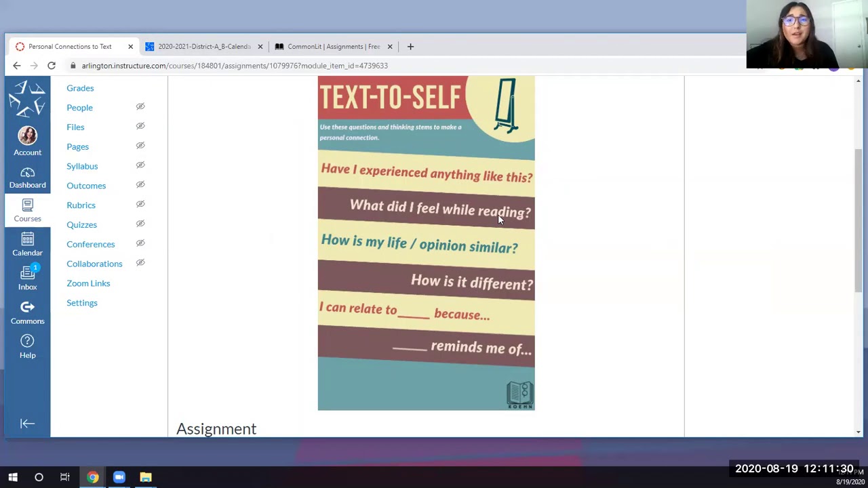Open a new browser tab

pos(410,47)
